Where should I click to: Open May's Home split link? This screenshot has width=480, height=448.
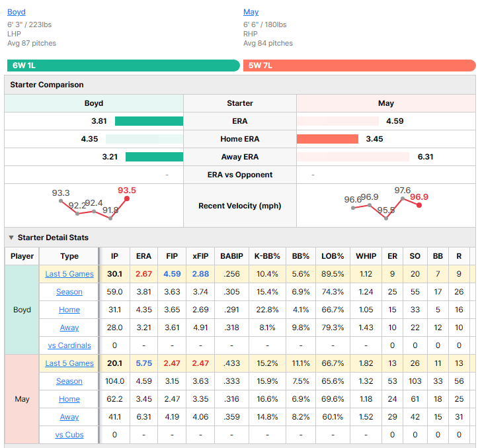(x=69, y=399)
